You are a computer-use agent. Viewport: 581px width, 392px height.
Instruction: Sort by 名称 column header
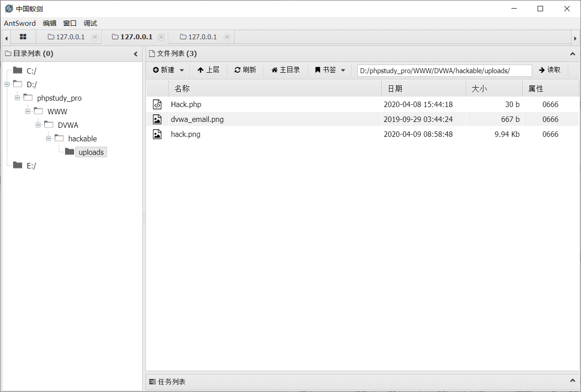click(275, 89)
